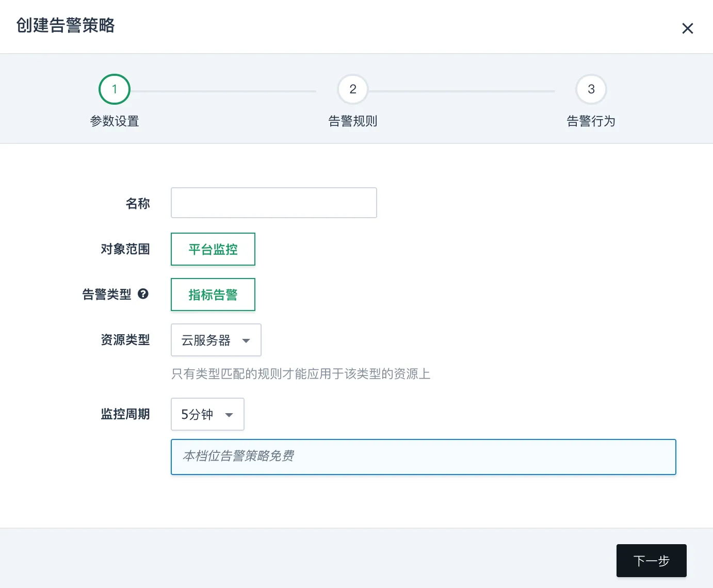
Task: Go to step 3 告警行为 circle
Action: tap(591, 89)
